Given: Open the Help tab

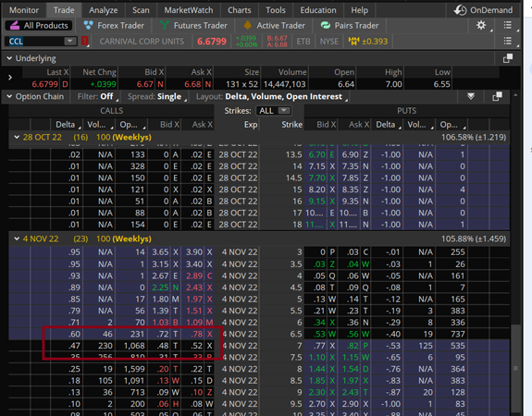Looking at the screenshot, I should pyautogui.click(x=359, y=10).
